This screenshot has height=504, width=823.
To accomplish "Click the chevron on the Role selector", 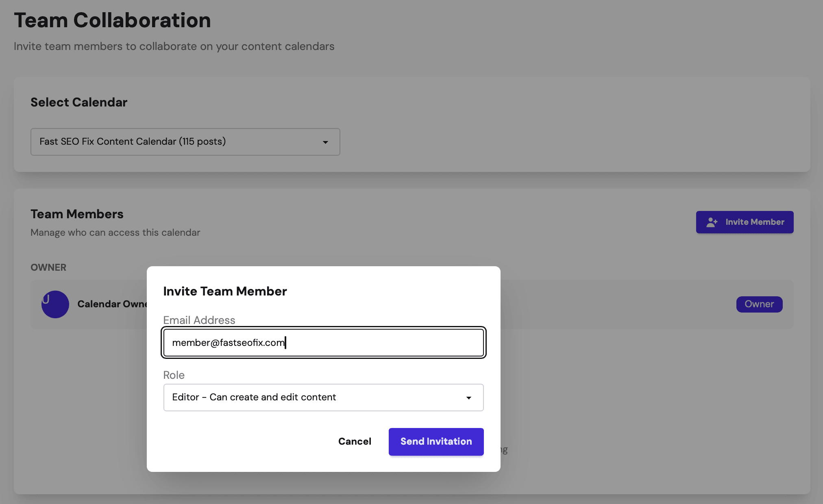I will 469,398.
